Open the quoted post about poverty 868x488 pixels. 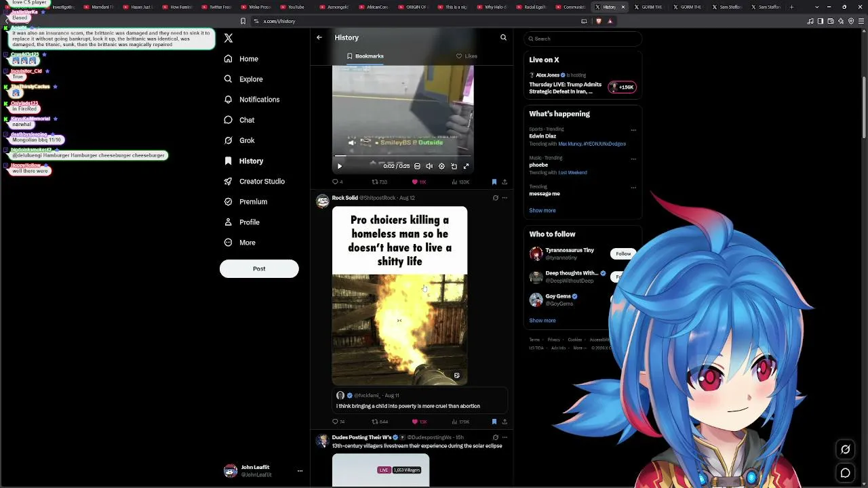point(420,401)
